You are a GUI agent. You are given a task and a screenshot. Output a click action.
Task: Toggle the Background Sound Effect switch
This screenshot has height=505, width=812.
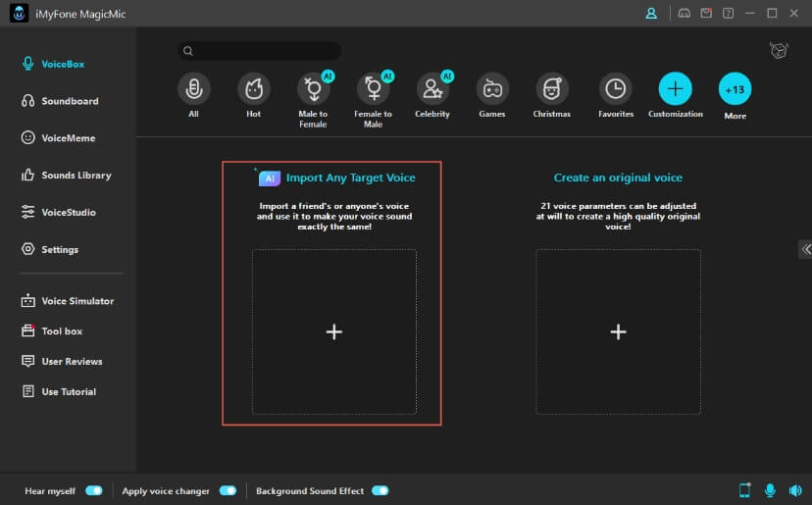381,490
